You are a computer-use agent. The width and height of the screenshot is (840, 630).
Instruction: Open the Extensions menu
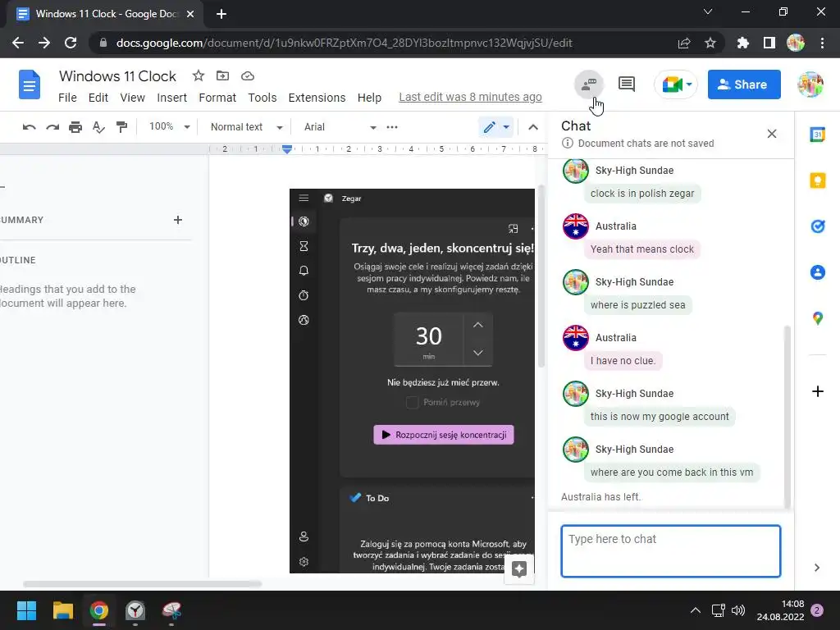click(x=317, y=98)
